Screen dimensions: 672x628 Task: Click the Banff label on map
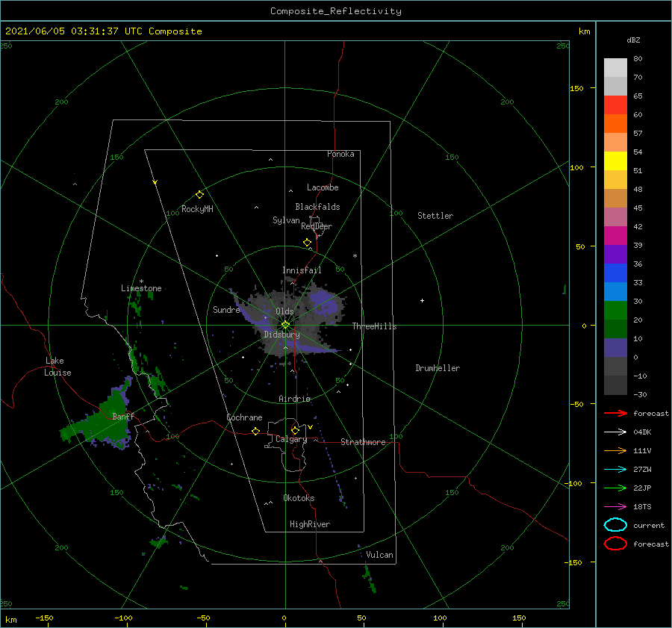[x=123, y=416]
